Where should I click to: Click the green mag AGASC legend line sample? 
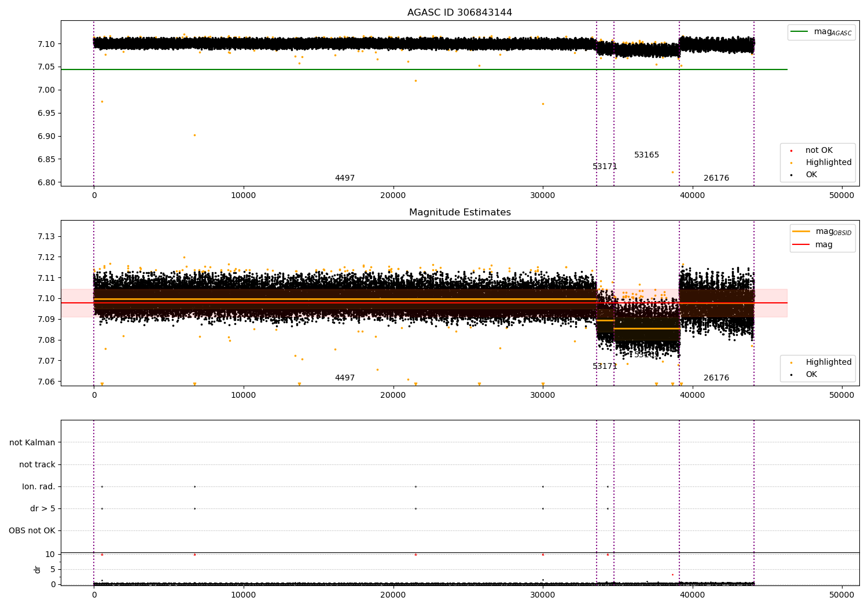799,32
